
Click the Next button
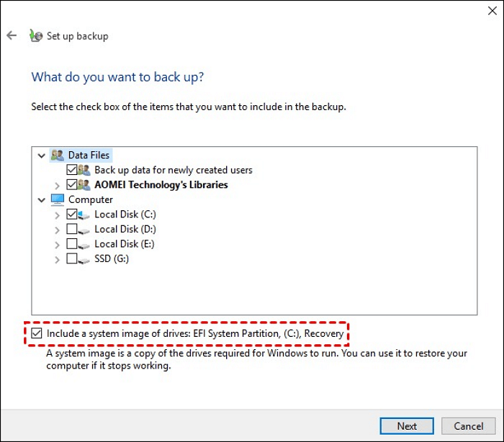tap(407, 426)
